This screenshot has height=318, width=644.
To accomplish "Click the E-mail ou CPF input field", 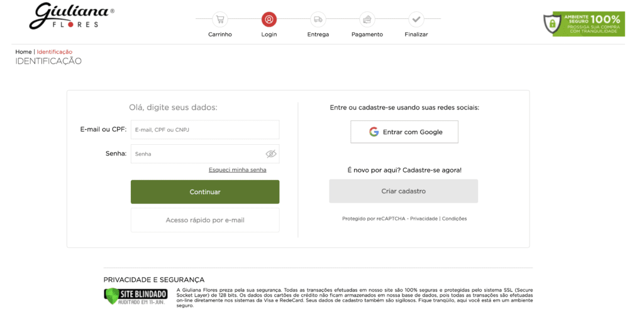I will [x=204, y=130].
